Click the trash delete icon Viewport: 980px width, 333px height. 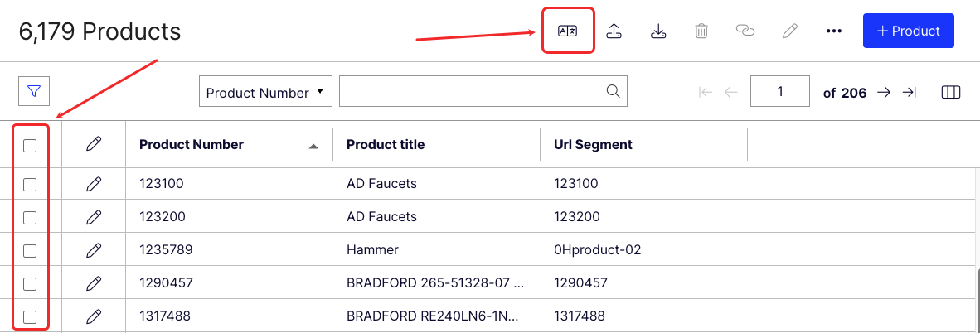(701, 31)
